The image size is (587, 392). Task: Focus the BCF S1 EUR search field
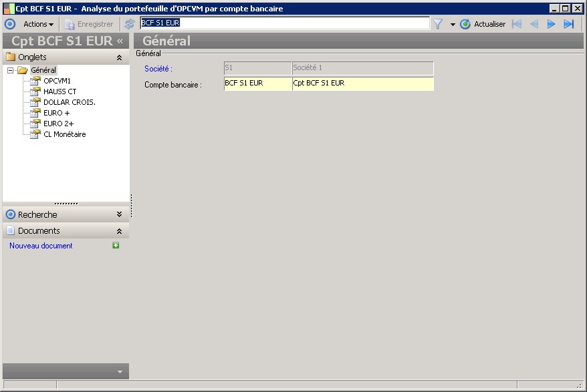[285, 23]
